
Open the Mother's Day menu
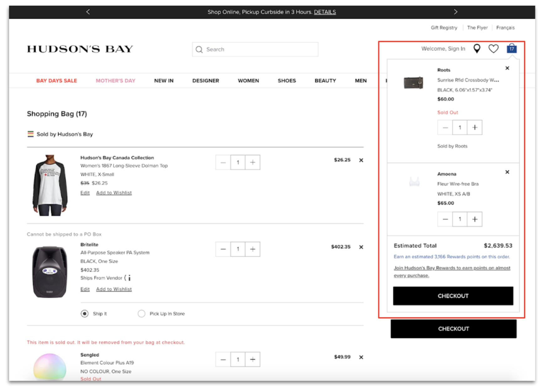[x=115, y=81]
